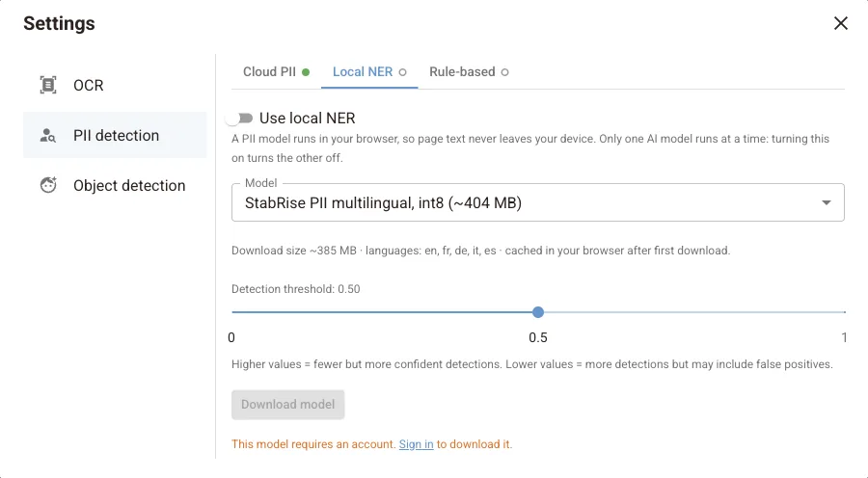Image resolution: width=868 pixels, height=478 pixels.
Task: Click the hollow status circle beside Local NER
Action: tap(402, 72)
